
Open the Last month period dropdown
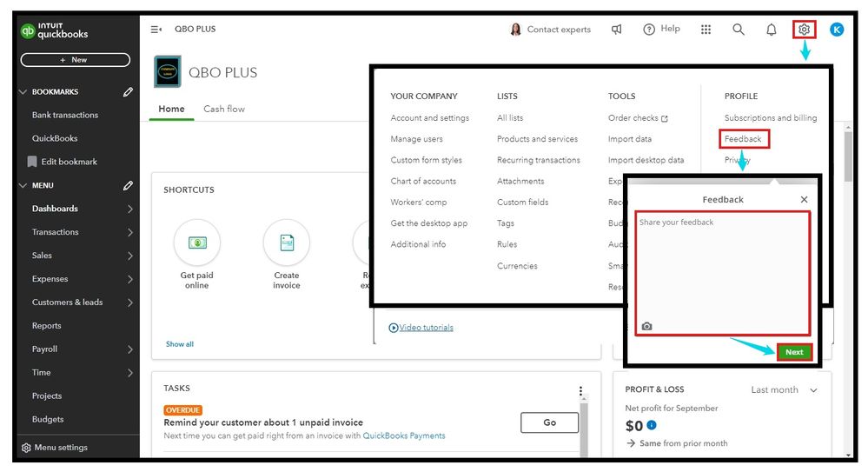pos(784,390)
